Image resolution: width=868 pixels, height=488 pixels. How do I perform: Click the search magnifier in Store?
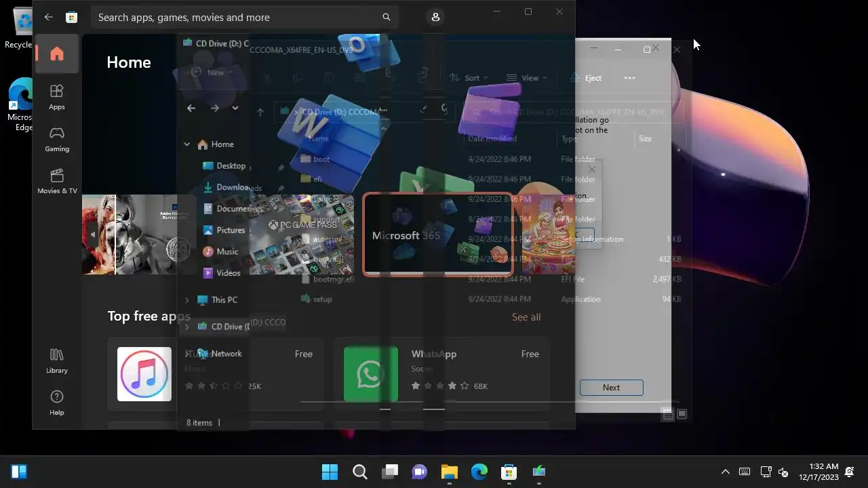tap(387, 17)
